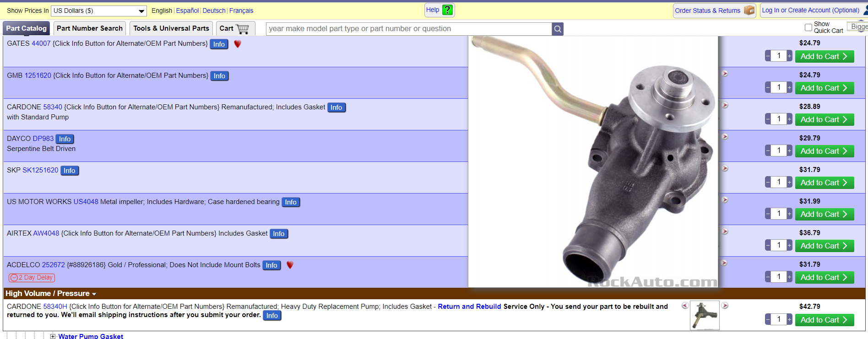Open Info for GMB 1251620

point(219,76)
